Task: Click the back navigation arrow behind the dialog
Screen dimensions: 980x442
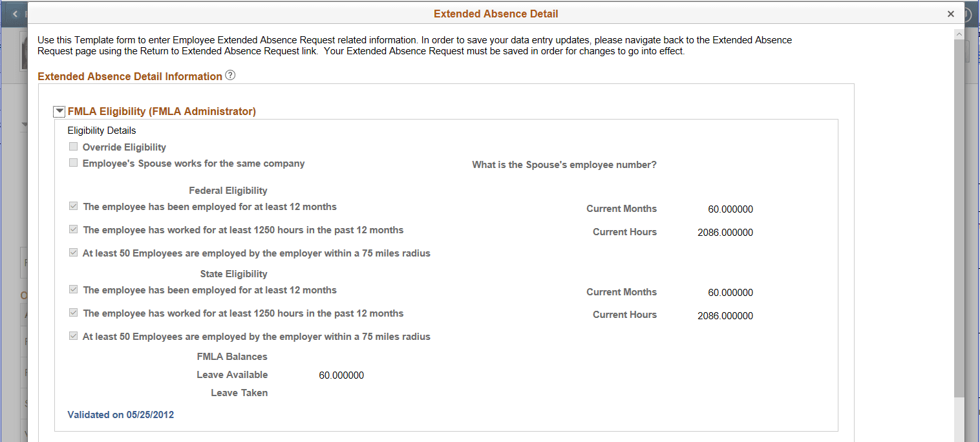Action: point(14,13)
